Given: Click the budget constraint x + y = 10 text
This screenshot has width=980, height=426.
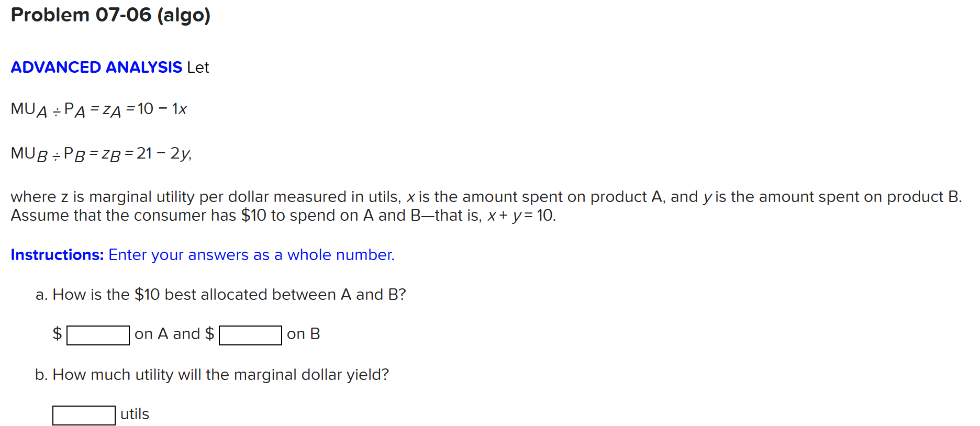Looking at the screenshot, I should [520, 215].
